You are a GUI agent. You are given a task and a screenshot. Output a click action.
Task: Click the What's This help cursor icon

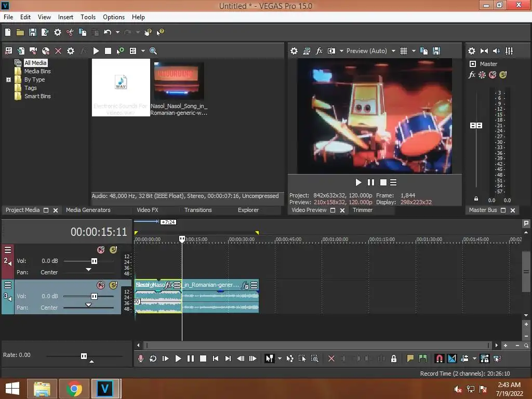(x=160, y=32)
